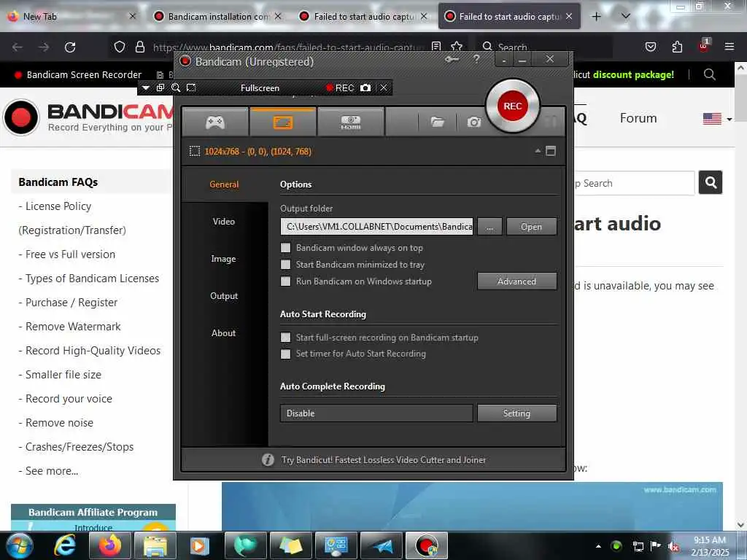747x560 pixels.
Task: Select the Screen Recording mode rectangle icon
Action: tap(283, 122)
